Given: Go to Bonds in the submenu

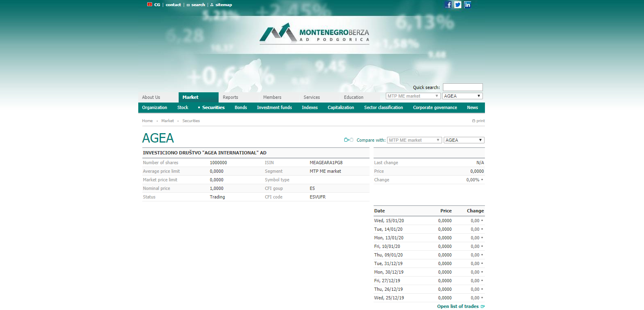Looking at the screenshot, I should (x=241, y=108).
